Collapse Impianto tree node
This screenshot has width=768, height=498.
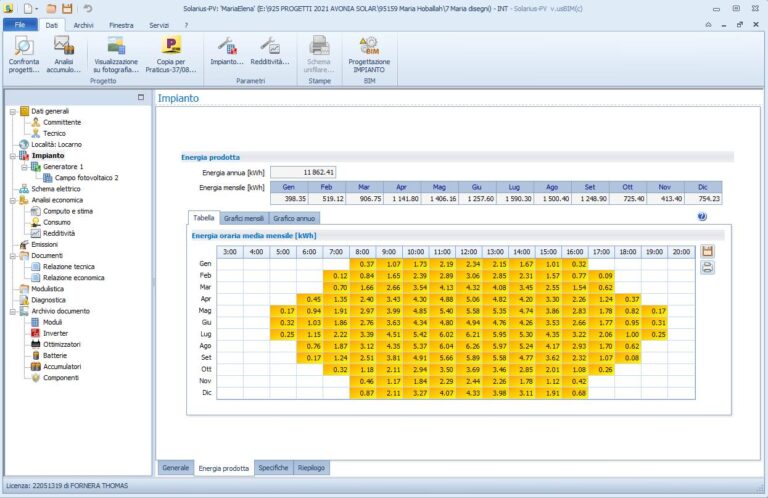click(13, 156)
